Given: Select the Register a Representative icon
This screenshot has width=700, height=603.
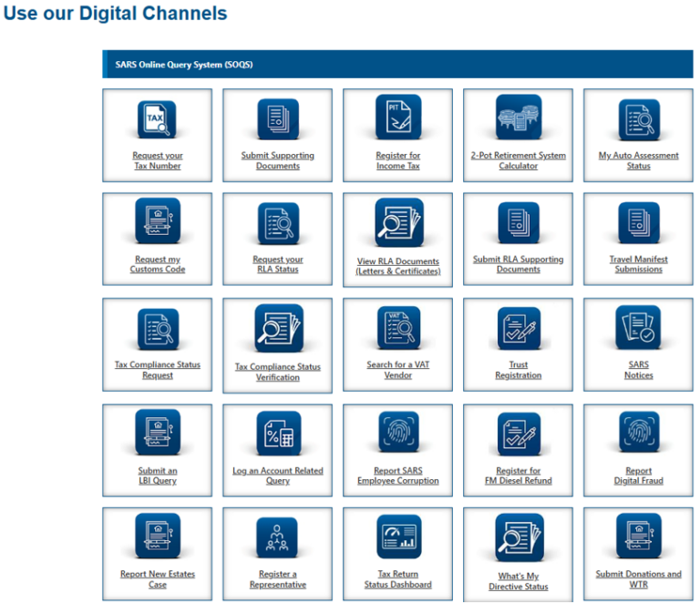Looking at the screenshot, I should click(x=278, y=537).
